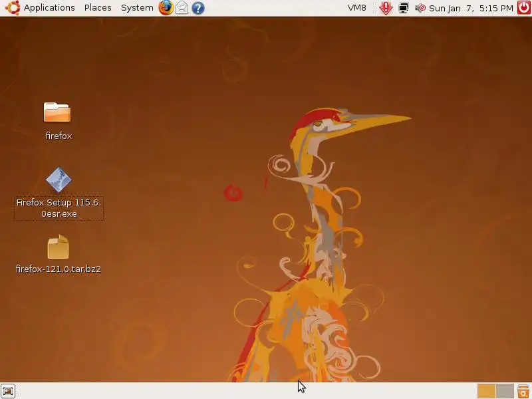Image resolution: width=532 pixels, height=399 pixels.
Task: Open the mail client launcher icon
Action: point(182,7)
